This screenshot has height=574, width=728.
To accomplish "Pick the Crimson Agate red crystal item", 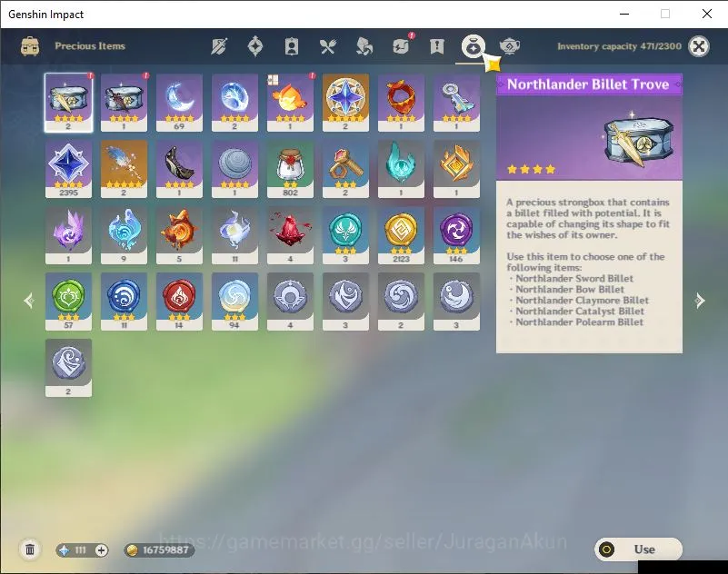I will (x=290, y=235).
